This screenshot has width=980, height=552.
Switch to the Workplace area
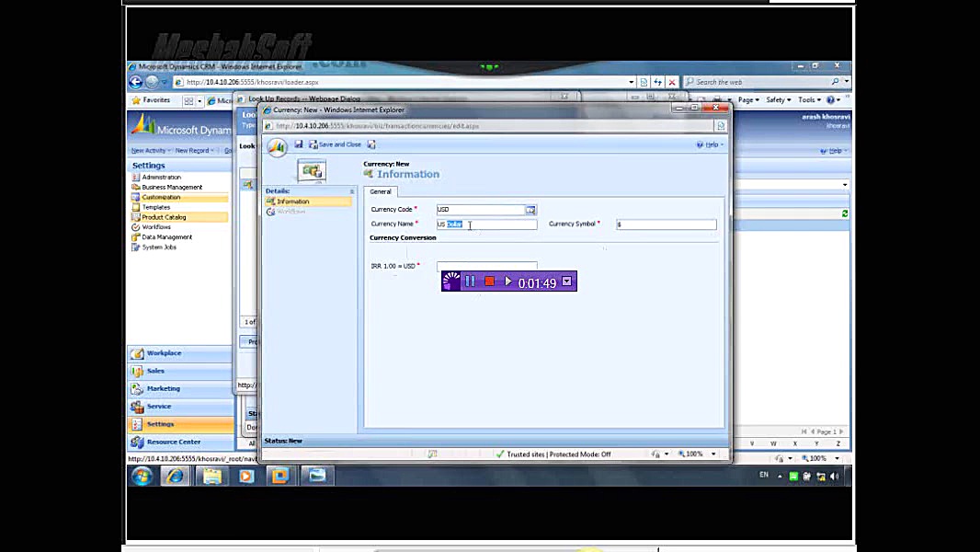click(x=180, y=353)
